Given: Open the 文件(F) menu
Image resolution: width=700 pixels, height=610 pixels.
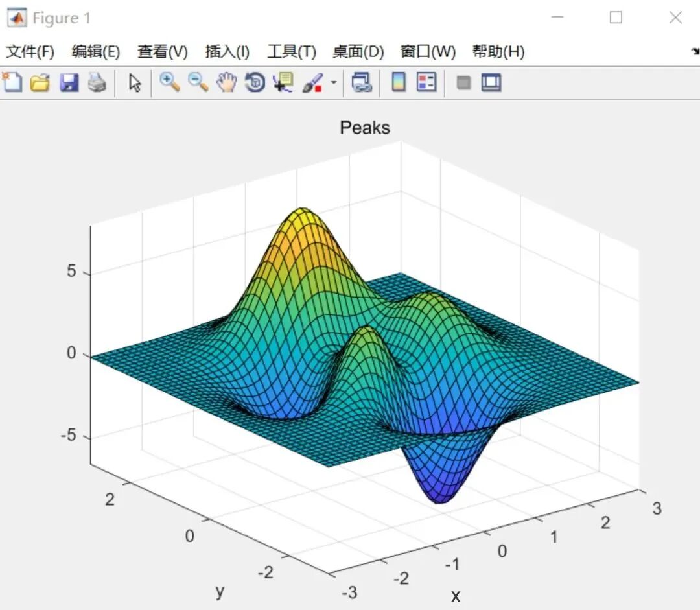Looking at the screenshot, I should pyautogui.click(x=30, y=52).
